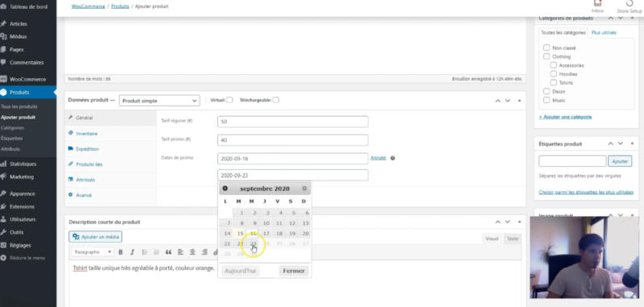Viewport: 644px width, 307px height.
Task: Check the Tshirts category
Action: pyautogui.click(x=554, y=83)
